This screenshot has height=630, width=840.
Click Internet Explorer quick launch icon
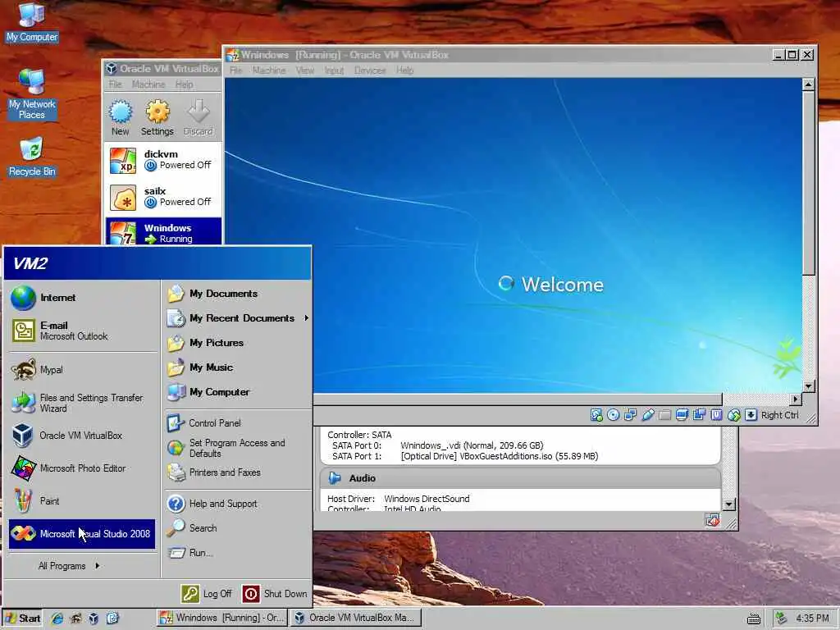click(x=57, y=619)
